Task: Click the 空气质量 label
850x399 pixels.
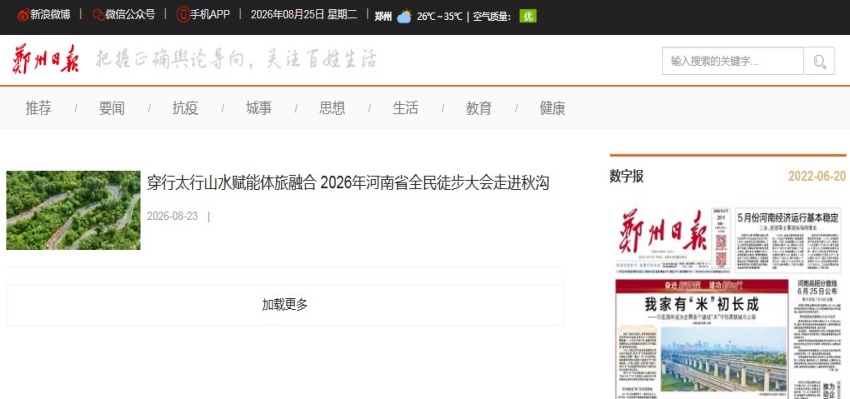Action: [x=492, y=17]
